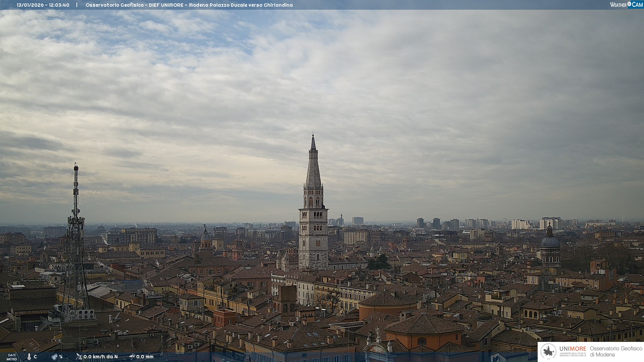Click the DATI METEO label
This screenshot has width=644, height=362.
pos(12,357)
